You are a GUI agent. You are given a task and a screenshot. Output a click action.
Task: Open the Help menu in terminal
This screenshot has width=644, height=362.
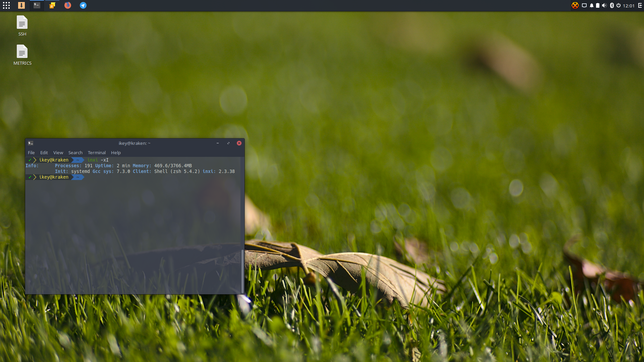116,153
